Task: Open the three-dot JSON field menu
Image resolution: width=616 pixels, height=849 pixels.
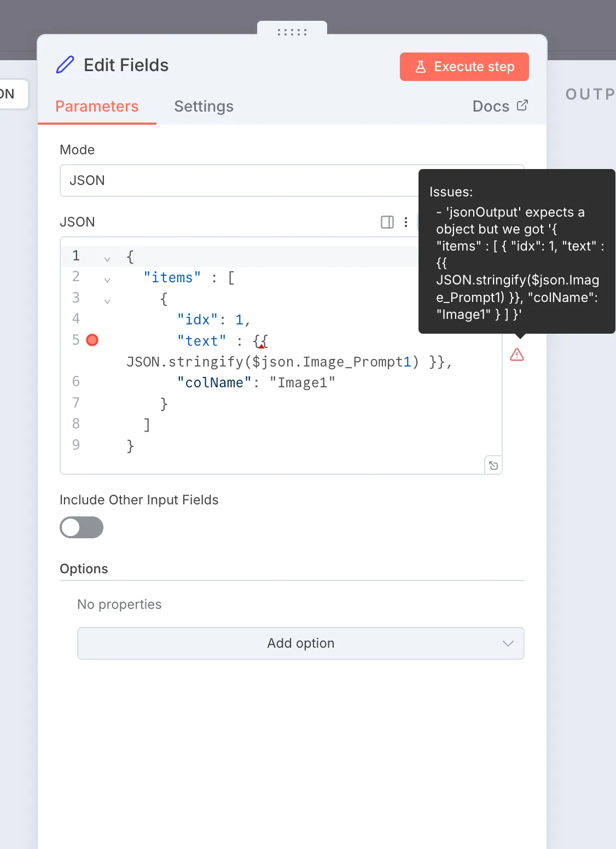Action: pos(406,222)
